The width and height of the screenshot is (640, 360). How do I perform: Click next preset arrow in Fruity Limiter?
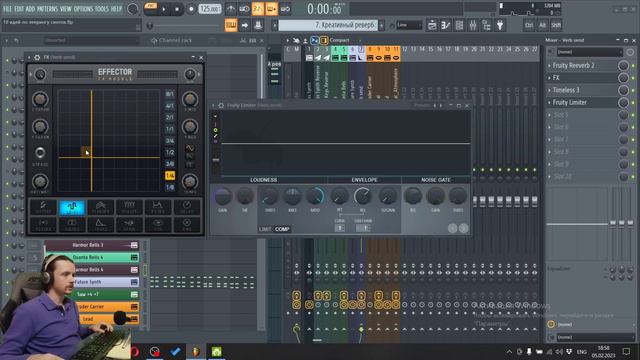tap(441, 105)
